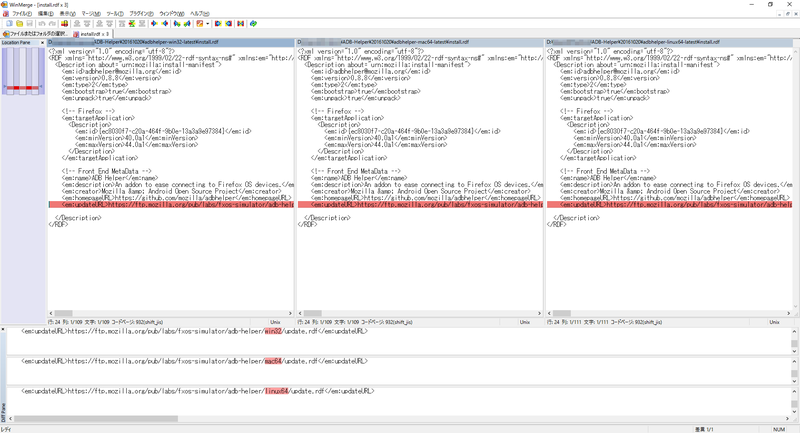Image resolution: width=800 pixels, height=433 pixels.
Task: Click the Copy Left arrow icon
Action: [165, 23]
